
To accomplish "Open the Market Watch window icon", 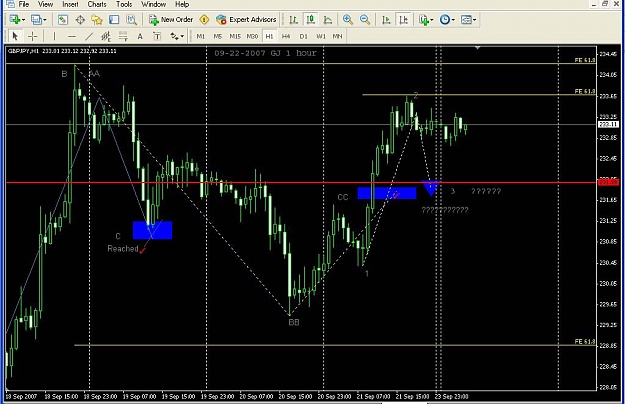I will [63, 20].
